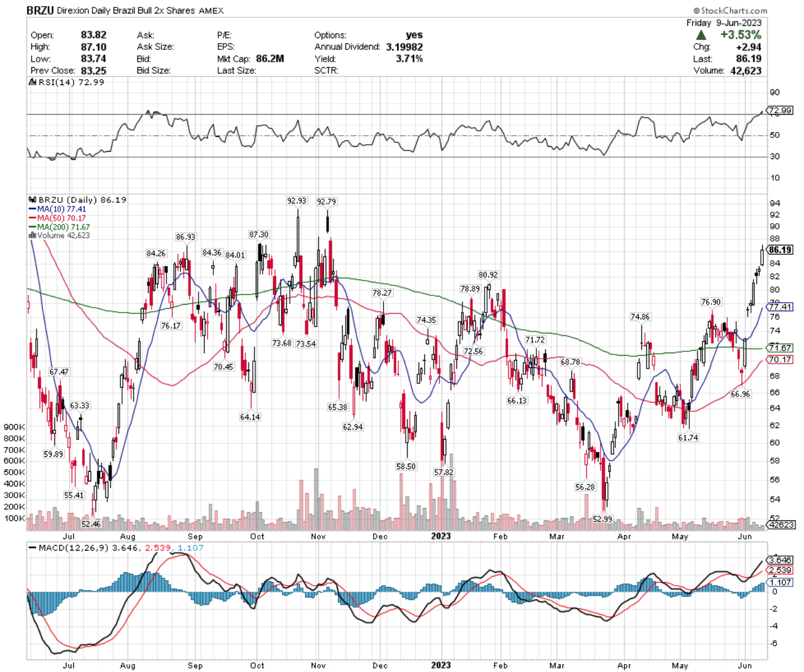Click the 57.82 low price label
The width and height of the screenshot is (804, 672).
443,472
